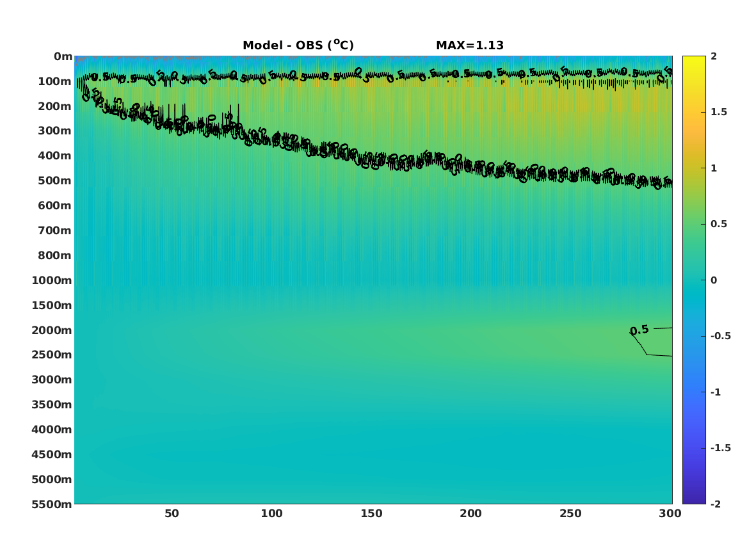747x560 pixels.
Task: Click the x-axis tick label '300'
Action: click(x=670, y=514)
